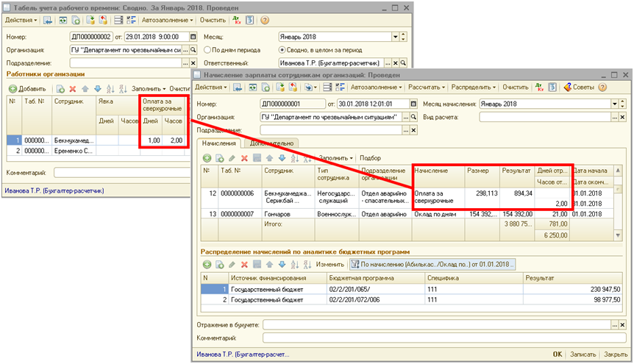Open Автозаполнение dropdown in timesheet window
Viewport: 634px width, 364px height.
168,20
